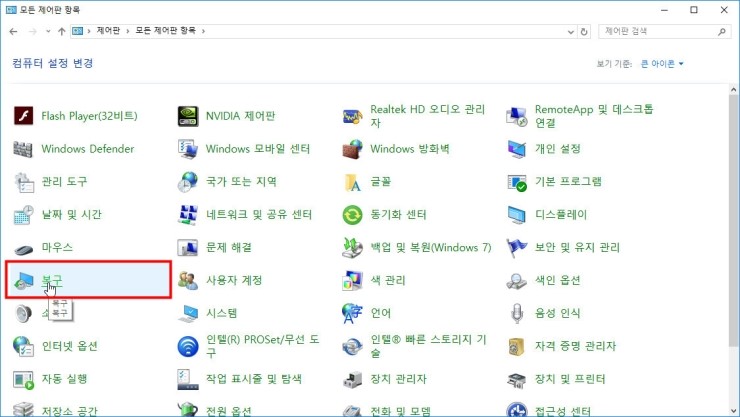Viewport: 740px width, 417px height.
Task: Open the 장치 관리자 icon
Action: 352,379
